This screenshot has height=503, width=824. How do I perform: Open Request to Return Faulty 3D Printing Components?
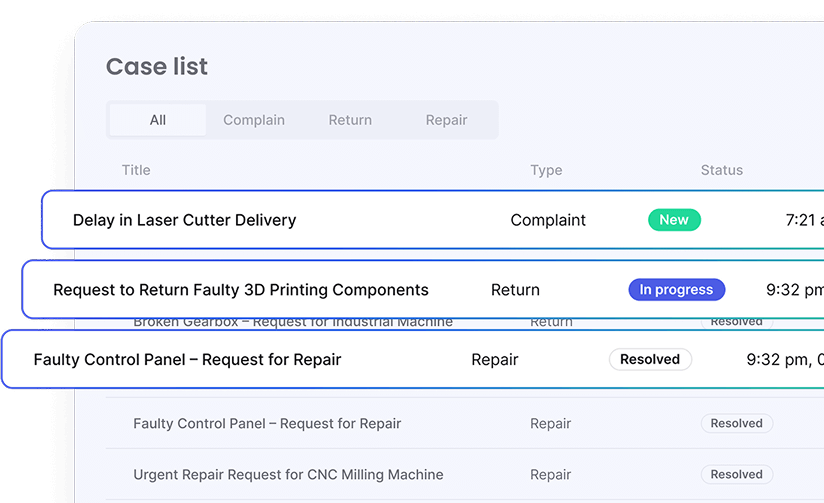(x=240, y=290)
